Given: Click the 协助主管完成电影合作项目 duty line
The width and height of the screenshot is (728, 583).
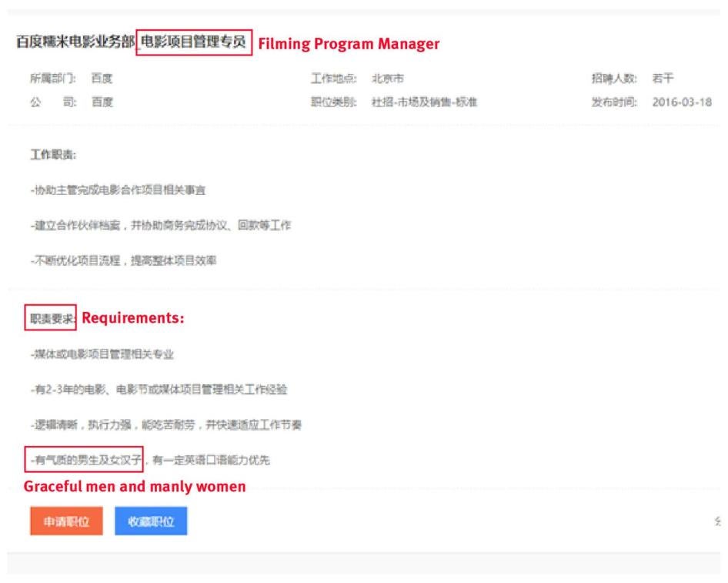Looking at the screenshot, I should (118, 190).
